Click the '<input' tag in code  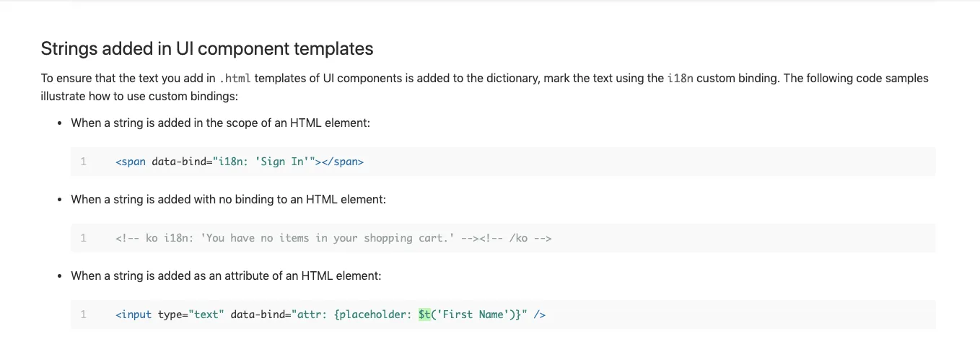click(134, 314)
